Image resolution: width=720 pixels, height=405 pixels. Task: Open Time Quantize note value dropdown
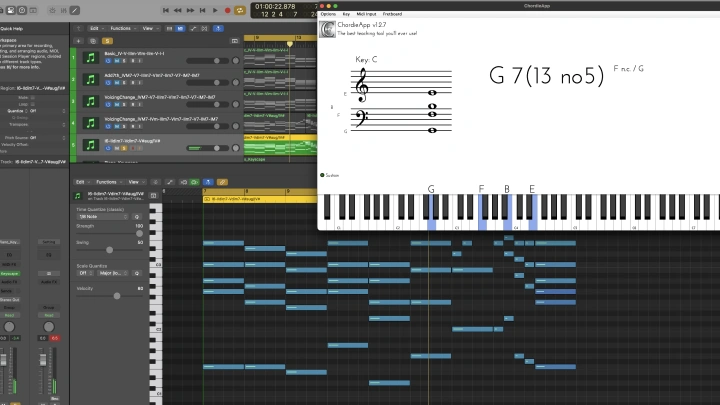103,217
